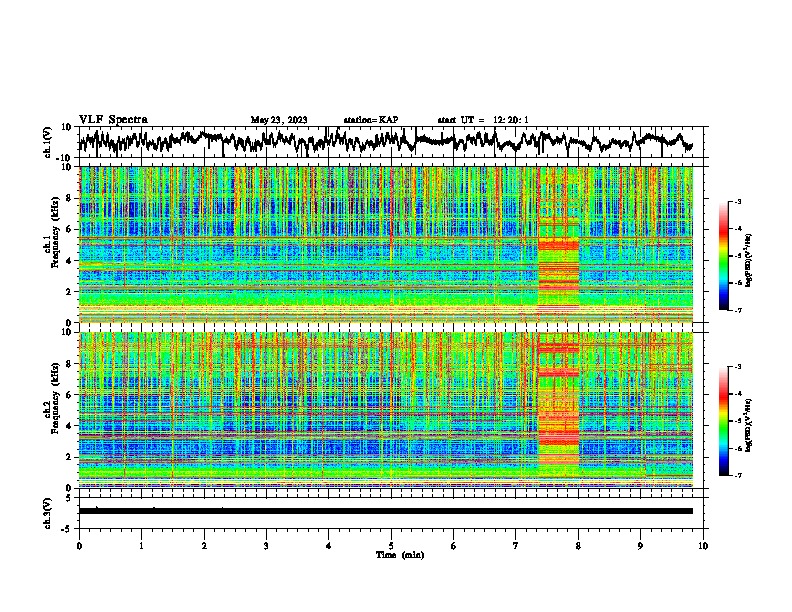Click the ch.2 spectrogram color bar
This screenshot has height=612, width=792.
(724, 421)
